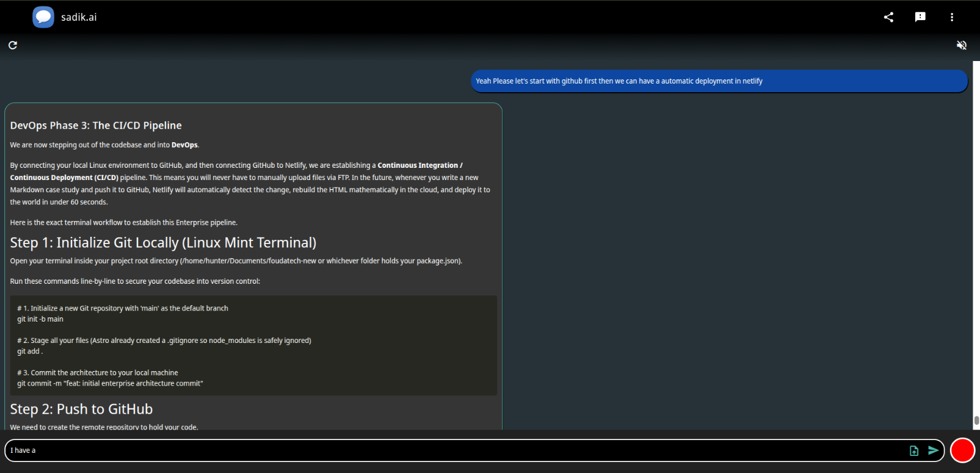The image size is (980, 473).
Task: Click the 'Step 2: Push to GitHub' heading
Action: point(81,409)
